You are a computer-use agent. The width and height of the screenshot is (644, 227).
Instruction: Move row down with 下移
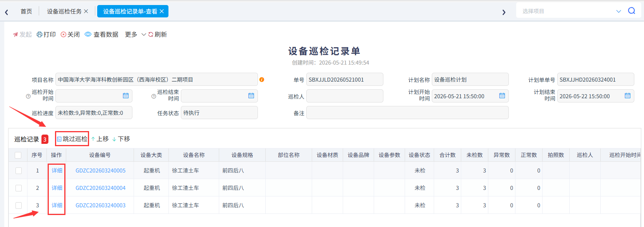(x=121, y=139)
